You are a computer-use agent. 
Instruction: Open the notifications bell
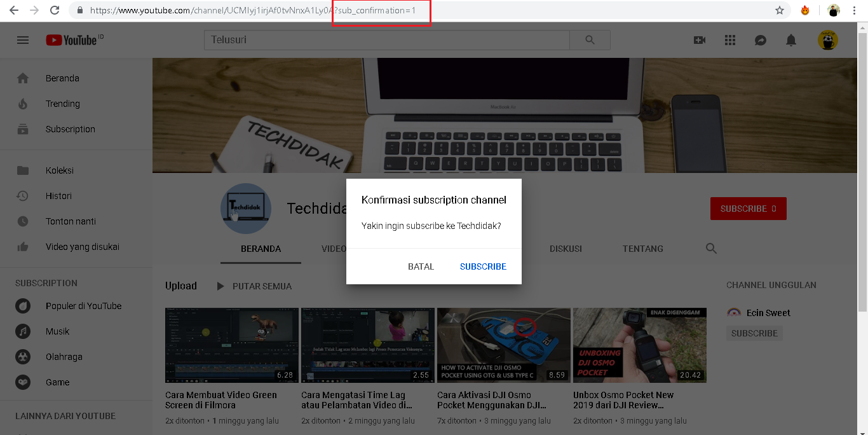tap(790, 39)
